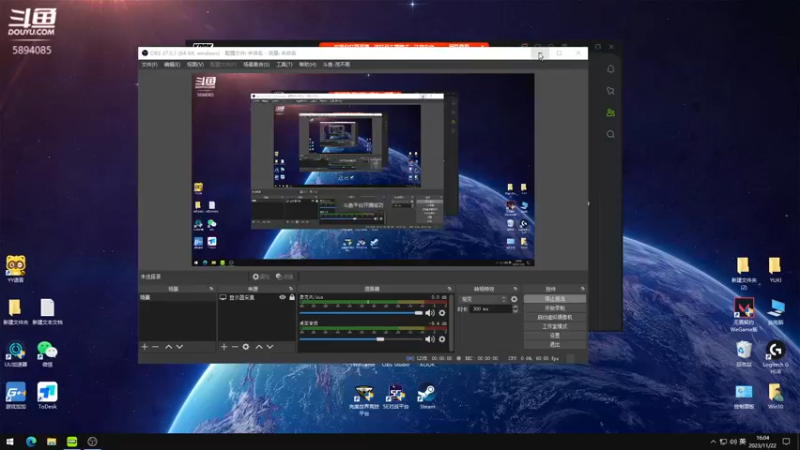Remove the selected source with the minus icon
Viewport: 800px width, 450px height.
click(235, 346)
